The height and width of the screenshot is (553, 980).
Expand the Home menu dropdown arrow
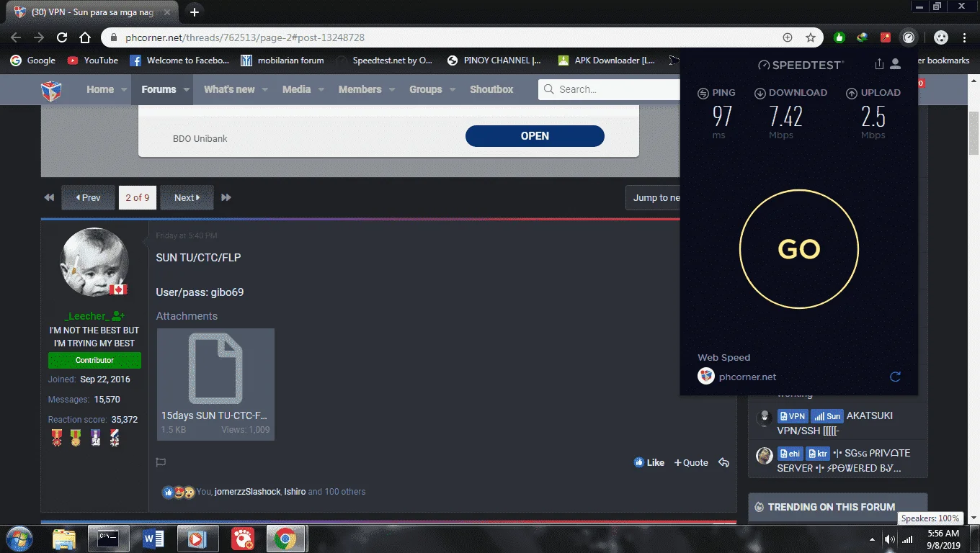pos(124,89)
